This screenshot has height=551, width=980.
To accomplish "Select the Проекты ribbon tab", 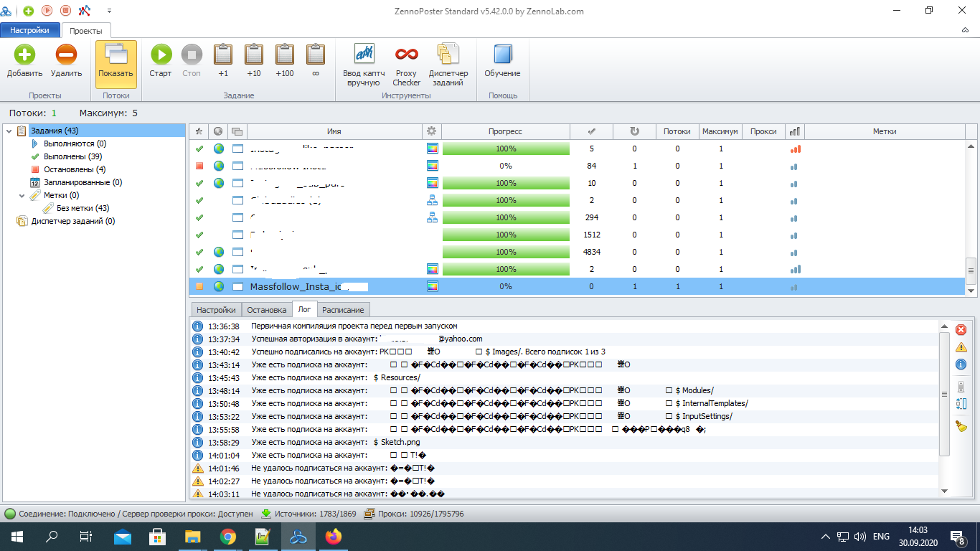I will pyautogui.click(x=86, y=30).
